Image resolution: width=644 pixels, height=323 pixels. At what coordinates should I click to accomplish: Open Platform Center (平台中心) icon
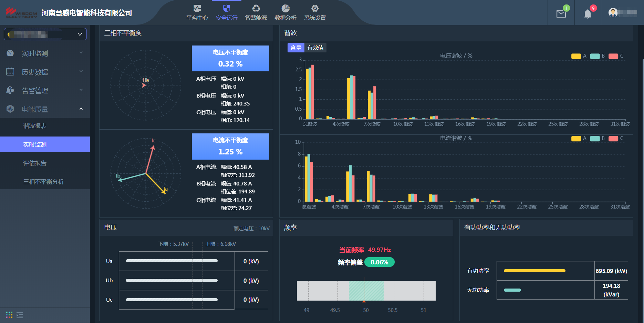tap(197, 9)
